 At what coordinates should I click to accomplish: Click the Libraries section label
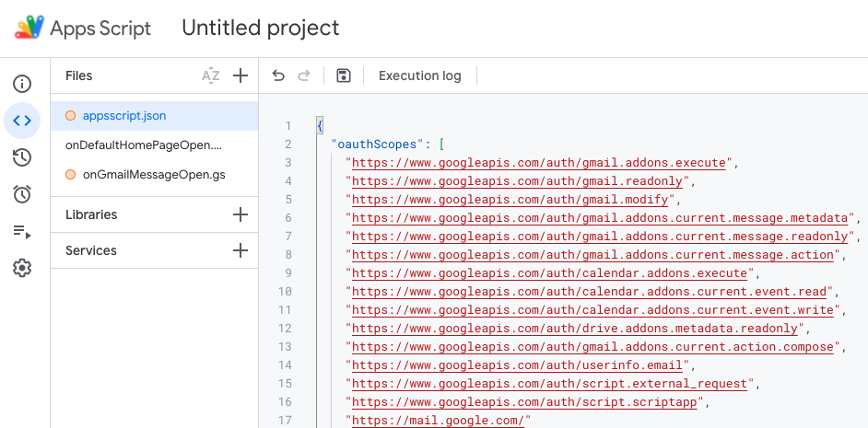coord(91,214)
